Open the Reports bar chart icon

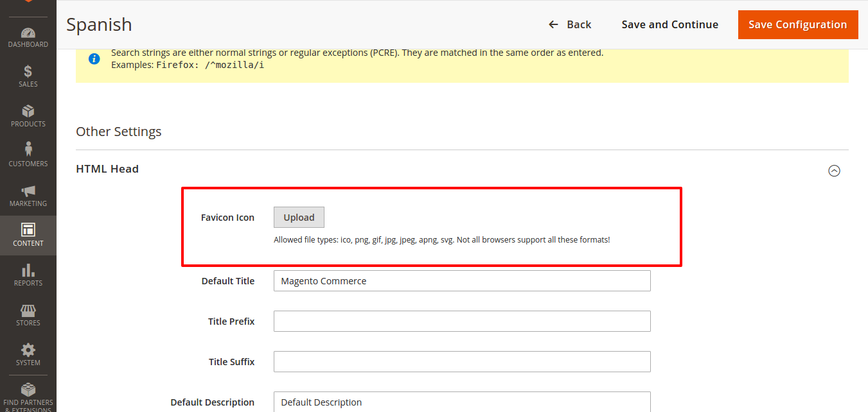[28, 270]
